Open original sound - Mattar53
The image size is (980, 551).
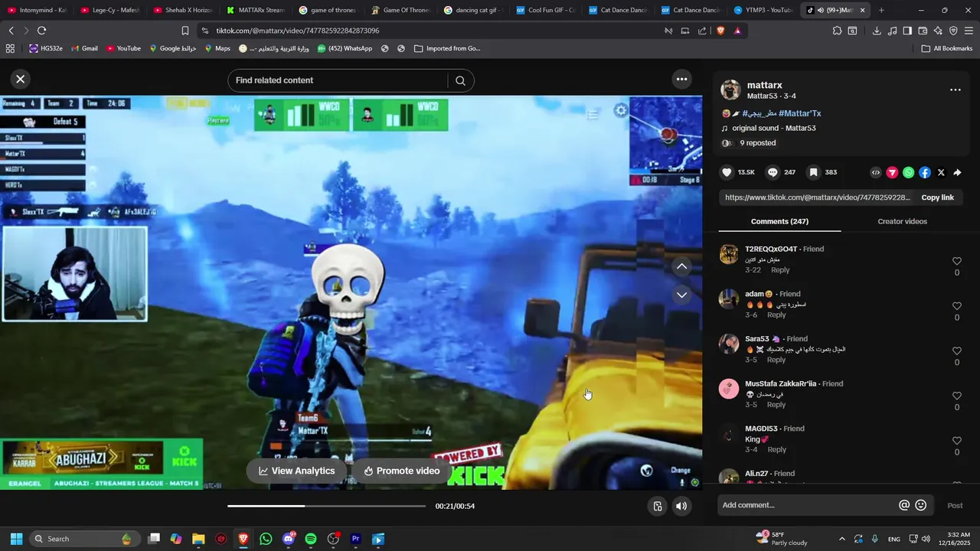click(x=773, y=128)
